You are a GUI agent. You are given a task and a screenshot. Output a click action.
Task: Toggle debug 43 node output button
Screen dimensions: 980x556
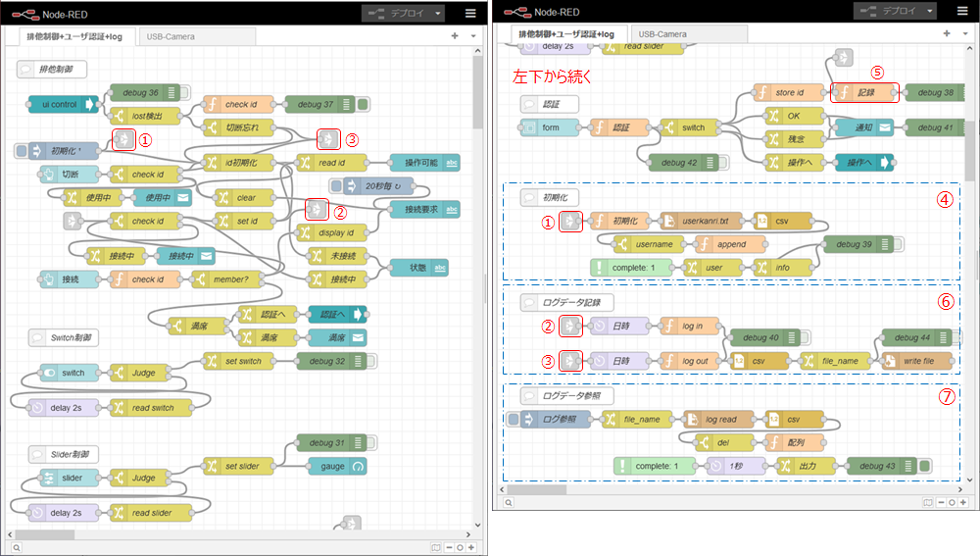(924, 465)
